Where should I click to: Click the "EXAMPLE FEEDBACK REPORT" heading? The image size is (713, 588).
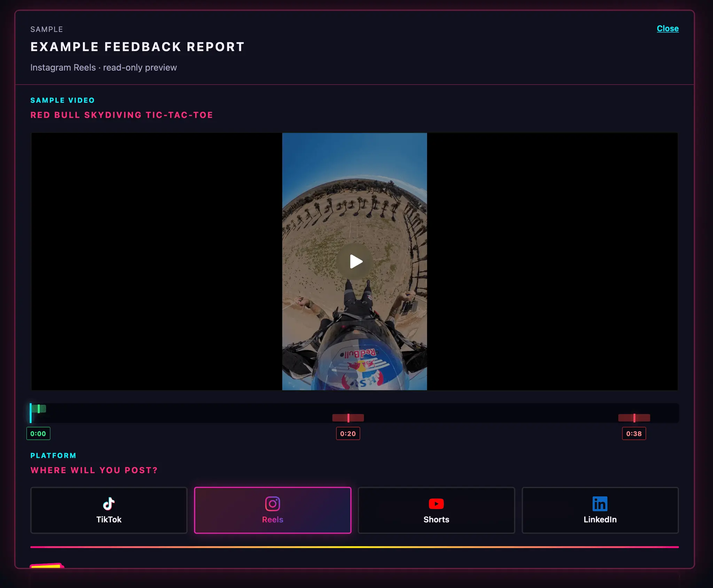[138, 47]
